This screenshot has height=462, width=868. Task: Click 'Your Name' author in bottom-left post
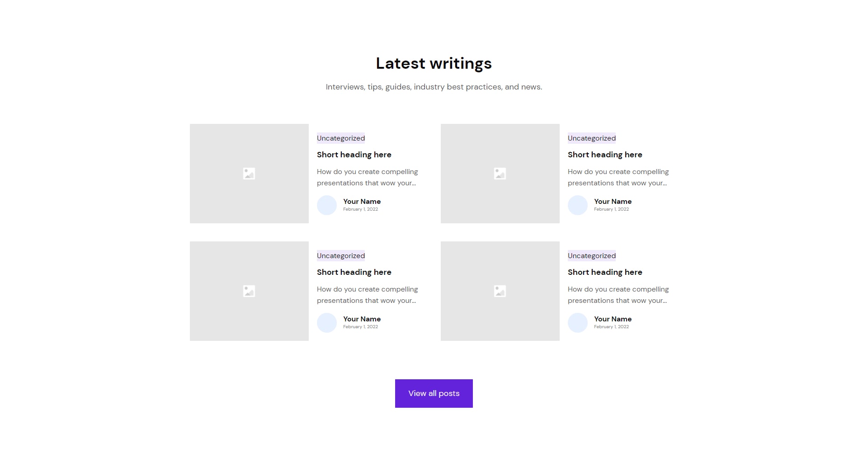click(362, 319)
